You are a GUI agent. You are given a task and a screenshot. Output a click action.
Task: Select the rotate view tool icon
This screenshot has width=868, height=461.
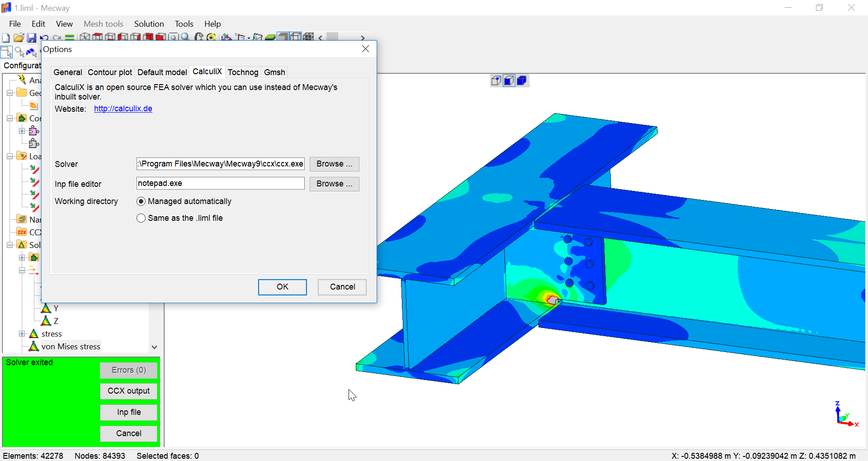(x=199, y=37)
